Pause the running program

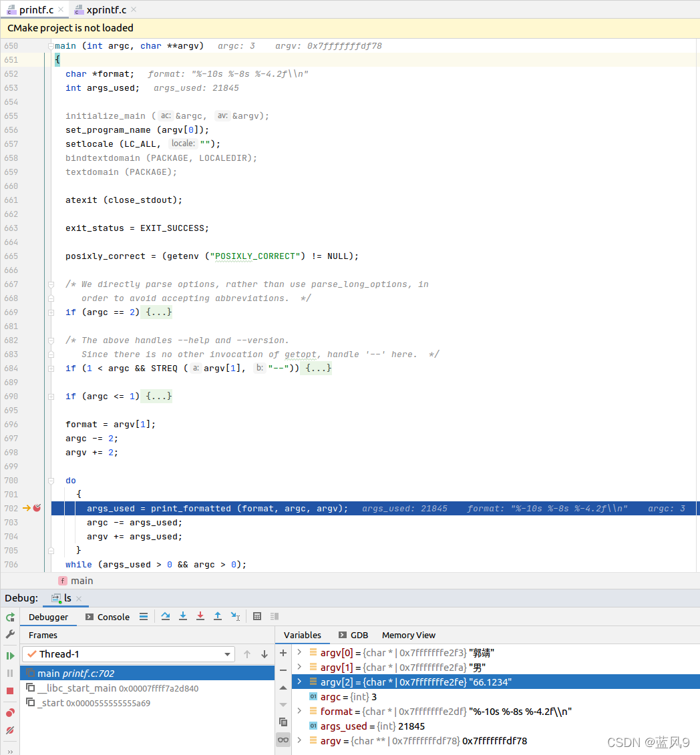(10, 673)
